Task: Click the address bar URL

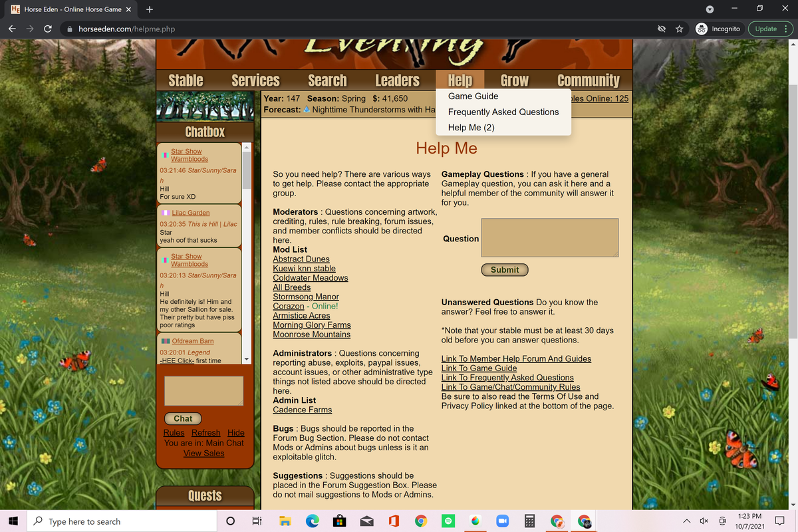Action: (x=126, y=29)
